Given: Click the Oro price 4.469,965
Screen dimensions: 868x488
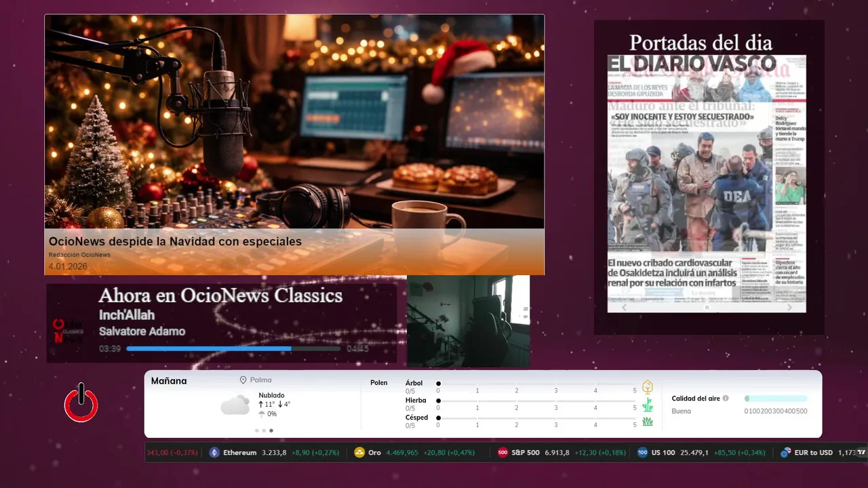Looking at the screenshot, I should tap(402, 453).
